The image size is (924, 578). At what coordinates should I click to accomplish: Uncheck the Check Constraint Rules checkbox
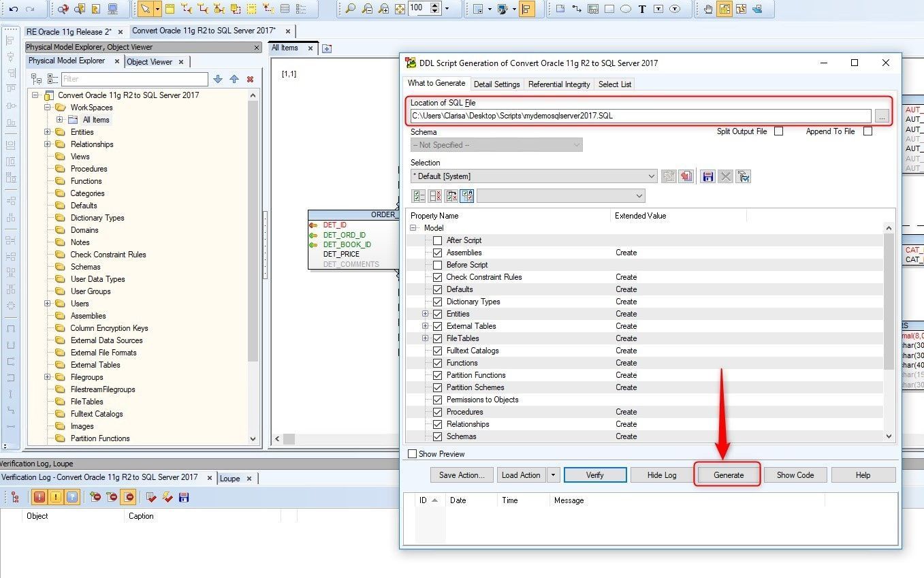(438, 277)
